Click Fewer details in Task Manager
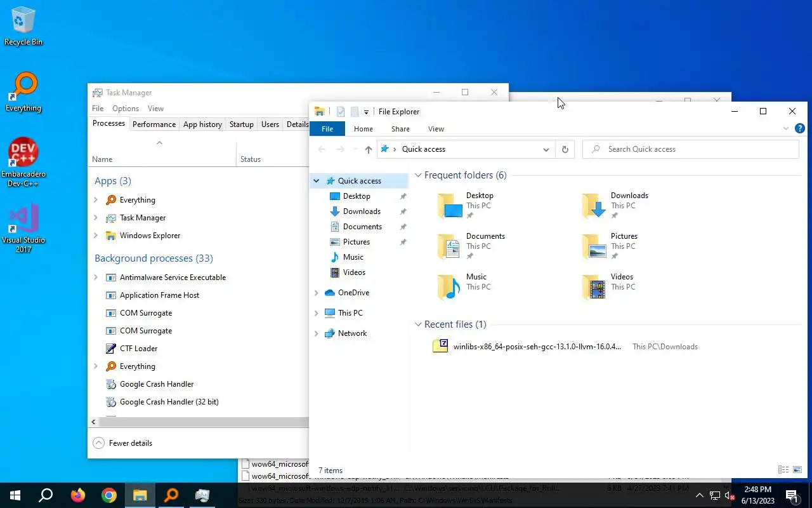The height and width of the screenshot is (508, 812). pos(123,443)
